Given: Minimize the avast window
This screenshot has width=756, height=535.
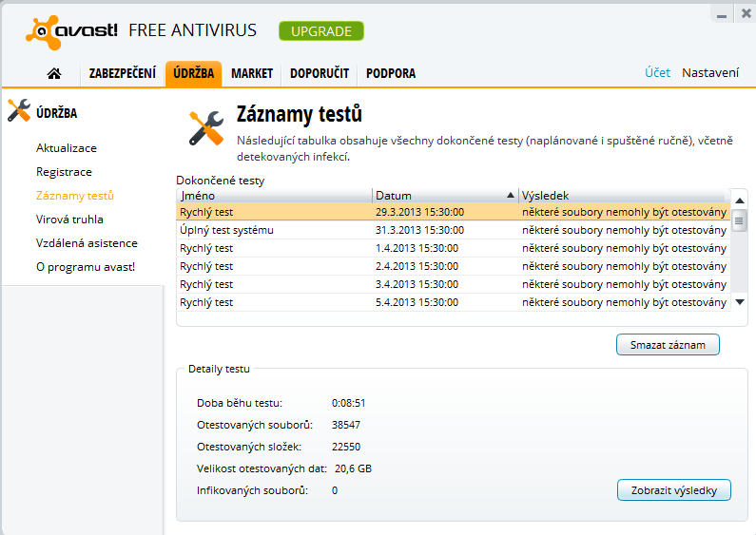Looking at the screenshot, I should coord(721,13).
